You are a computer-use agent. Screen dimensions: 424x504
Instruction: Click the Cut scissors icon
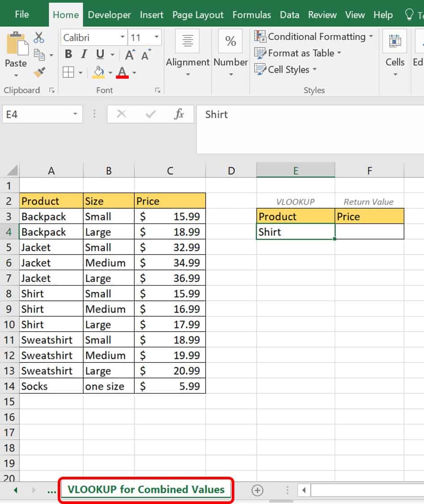[39, 38]
